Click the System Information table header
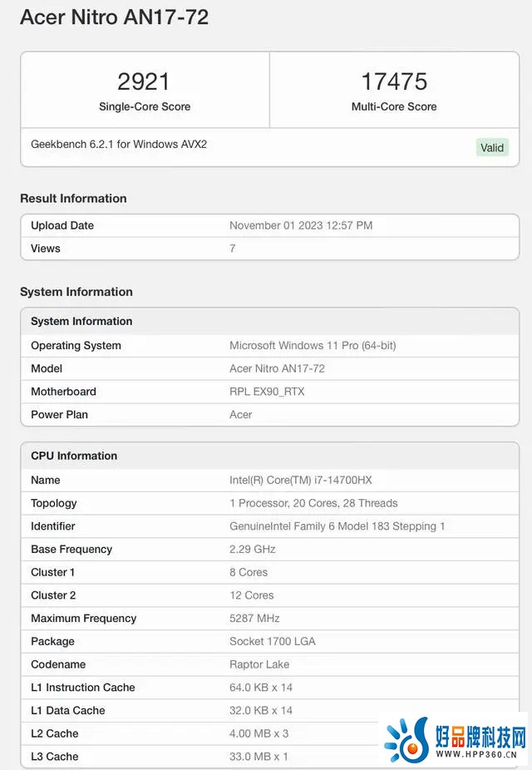Screen dimensions: 532x770 pos(269,321)
